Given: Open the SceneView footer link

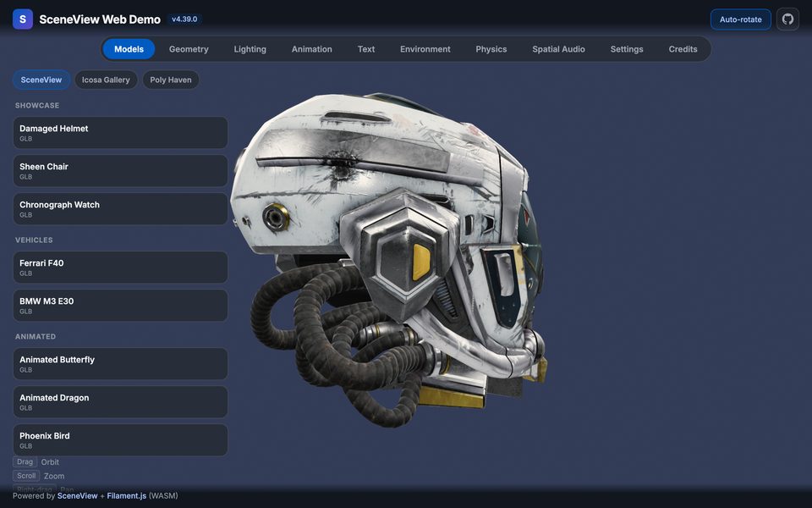Looking at the screenshot, I should pos(77,495).
